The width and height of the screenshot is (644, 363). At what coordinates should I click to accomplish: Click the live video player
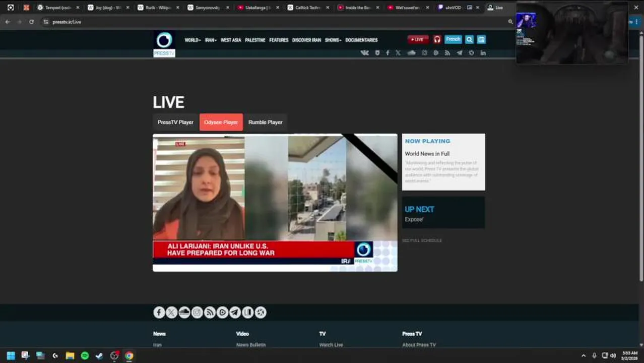pos(275,203)
